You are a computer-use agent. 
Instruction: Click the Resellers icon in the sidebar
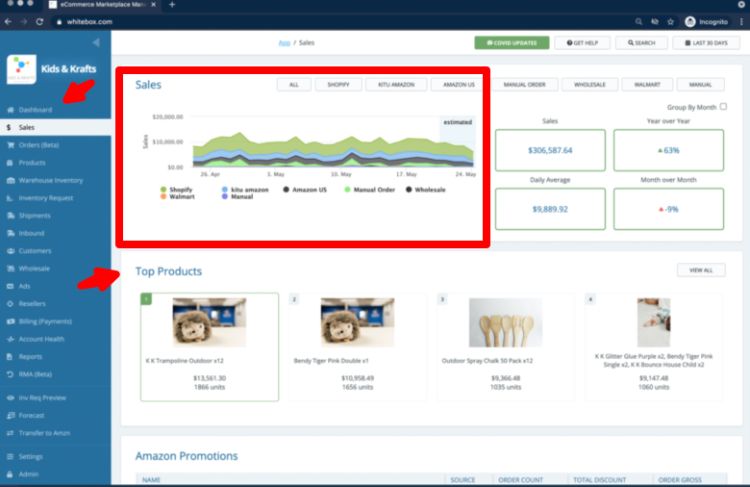pos(10,304)
